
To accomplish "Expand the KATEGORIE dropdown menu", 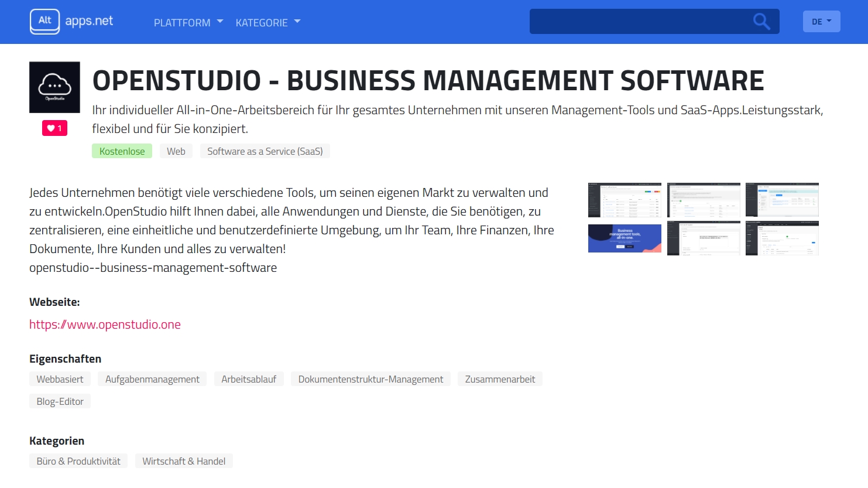I will point(268,22).
